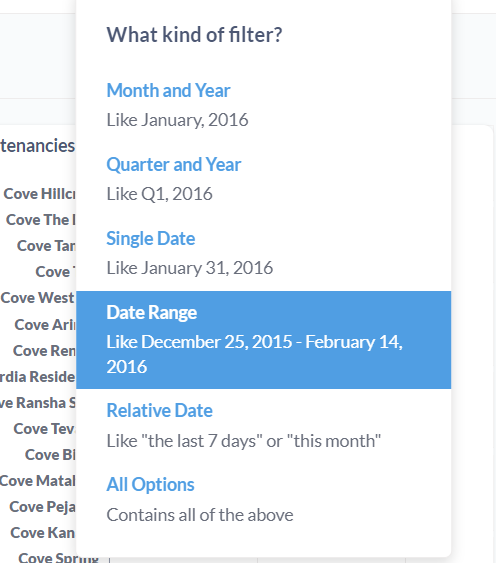Choose Relative Date filter type
This screenshot has height=563, width=496.
[x=263, y=426]
